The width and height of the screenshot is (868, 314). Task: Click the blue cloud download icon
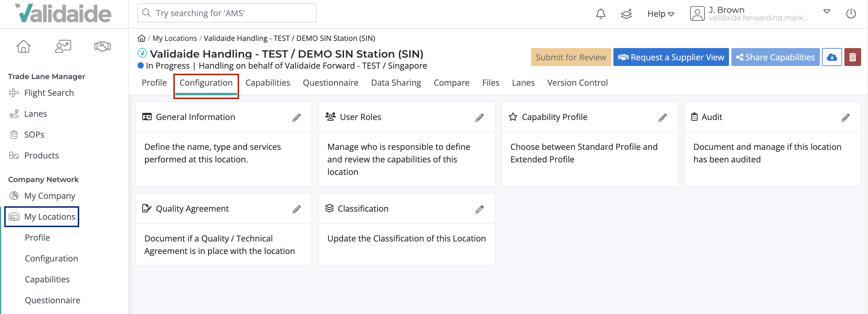tap(832, 57)
